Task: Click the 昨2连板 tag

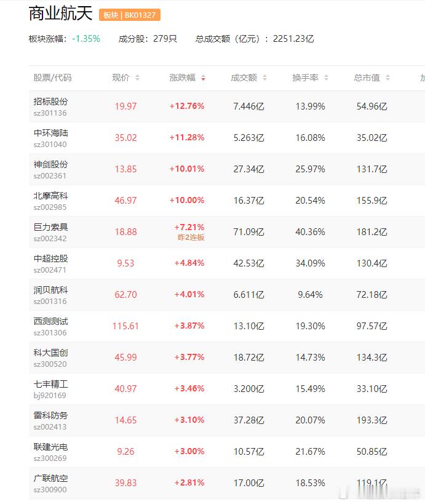Action: point(191,238)
